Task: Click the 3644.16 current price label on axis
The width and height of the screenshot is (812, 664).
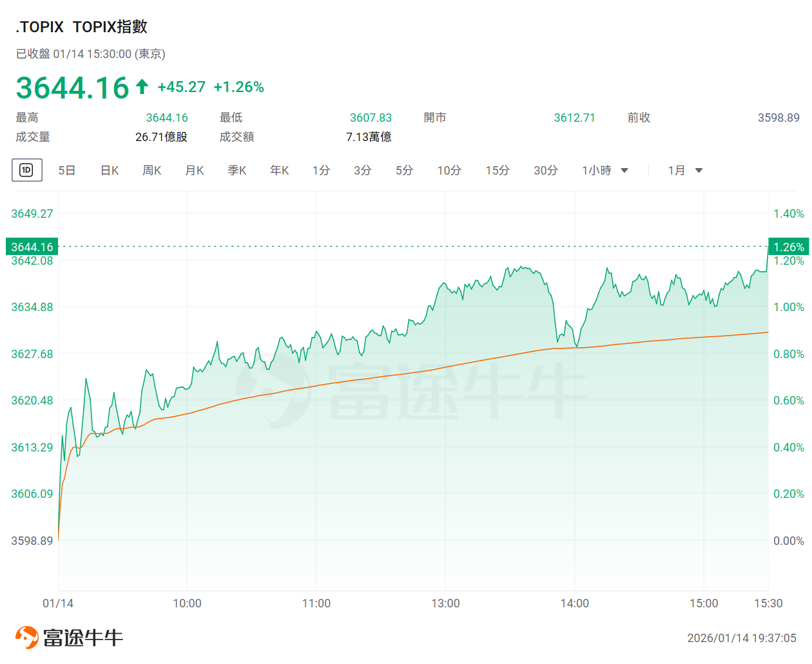Action: pos(32,247)
